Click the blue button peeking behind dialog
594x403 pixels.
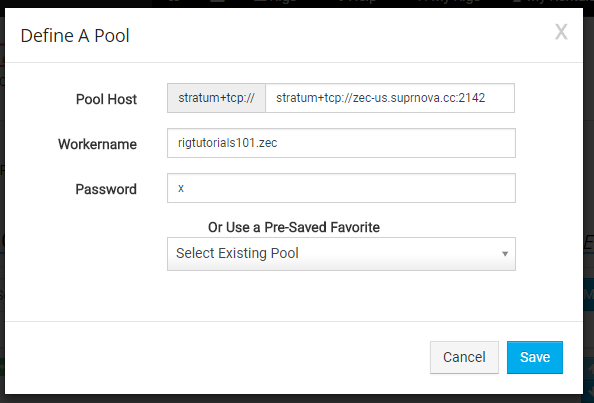click(588, 294)
